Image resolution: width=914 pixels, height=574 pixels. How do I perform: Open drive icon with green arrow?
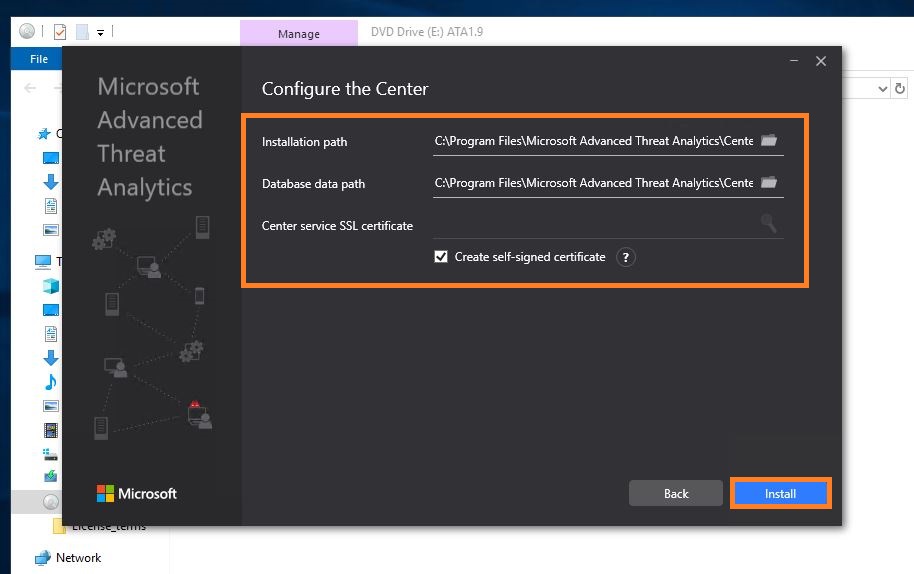click(50, 476)
